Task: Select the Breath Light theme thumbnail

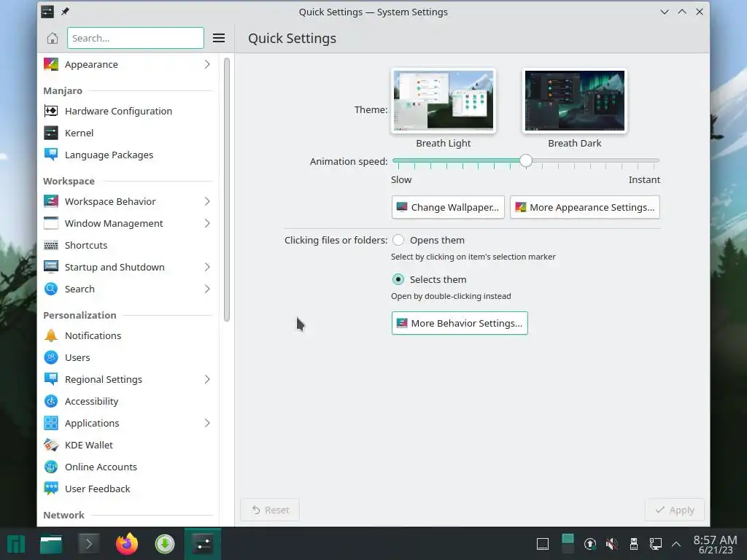Action: coord(443,101)
